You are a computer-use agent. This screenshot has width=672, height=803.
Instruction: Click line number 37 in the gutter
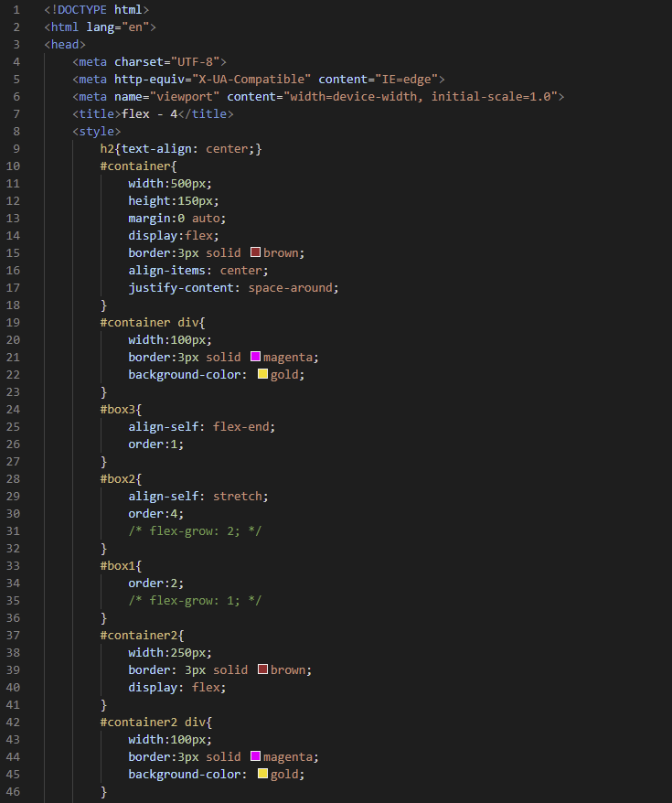14,636
